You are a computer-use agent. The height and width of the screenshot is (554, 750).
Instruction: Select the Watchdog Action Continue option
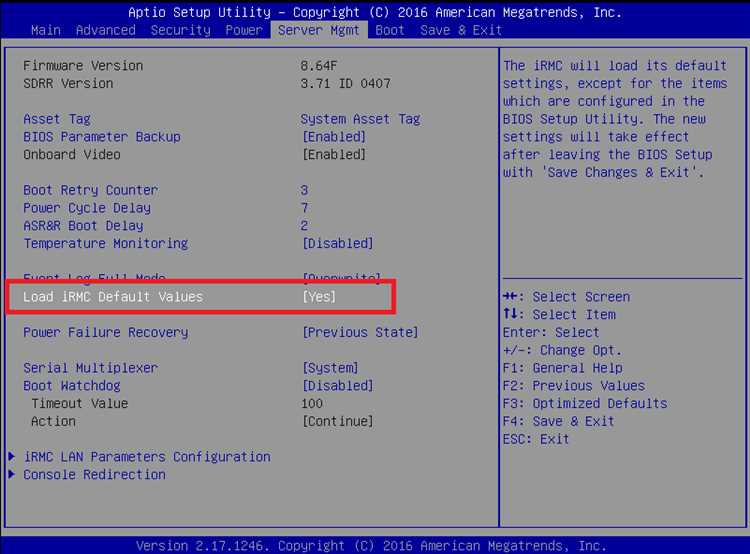(337, 422)
